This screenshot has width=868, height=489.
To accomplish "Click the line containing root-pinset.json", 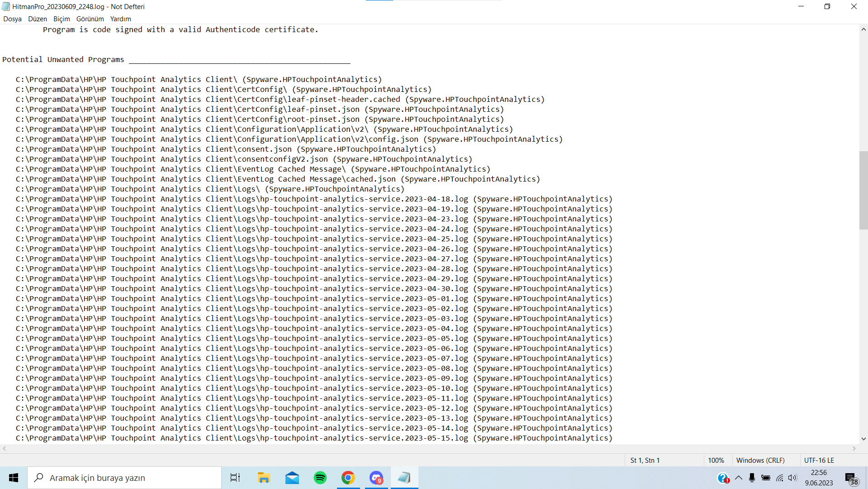I will coord(260,119).
